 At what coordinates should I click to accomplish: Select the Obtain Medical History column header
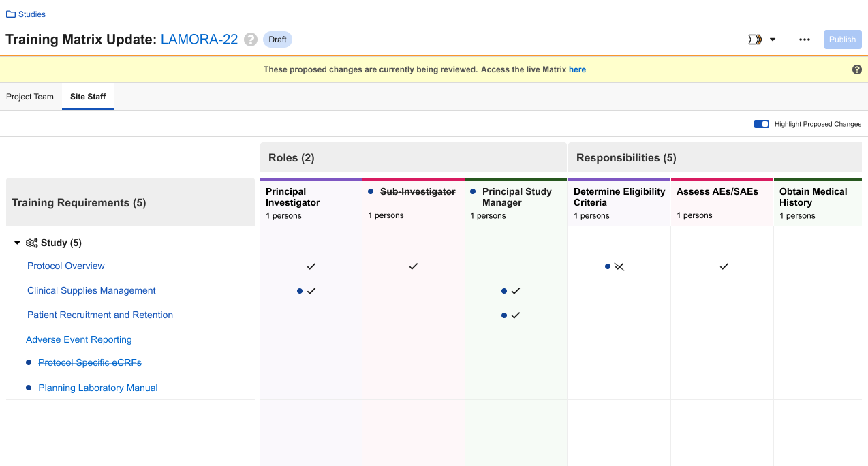(x=818, y=202)
